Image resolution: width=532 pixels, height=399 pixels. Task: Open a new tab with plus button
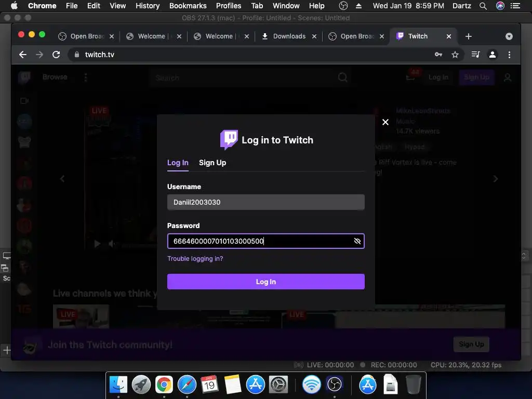[469, 36]
